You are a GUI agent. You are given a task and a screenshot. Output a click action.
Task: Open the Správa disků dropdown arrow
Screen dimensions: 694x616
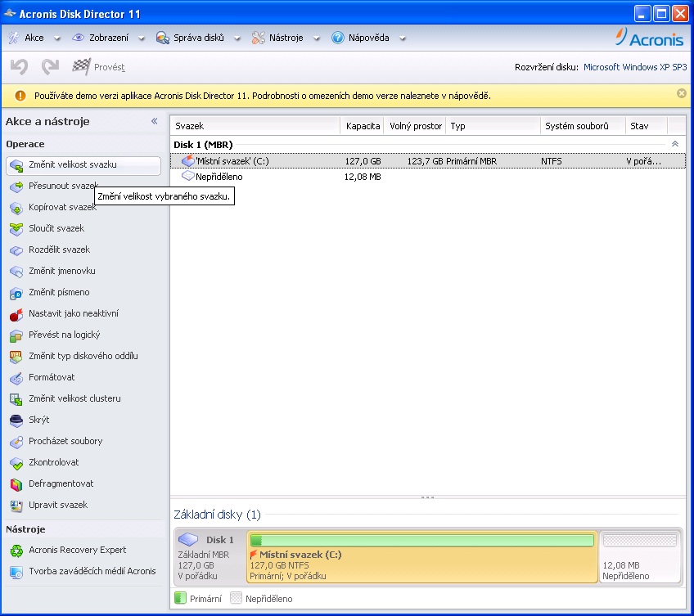(x=237, y=38)
